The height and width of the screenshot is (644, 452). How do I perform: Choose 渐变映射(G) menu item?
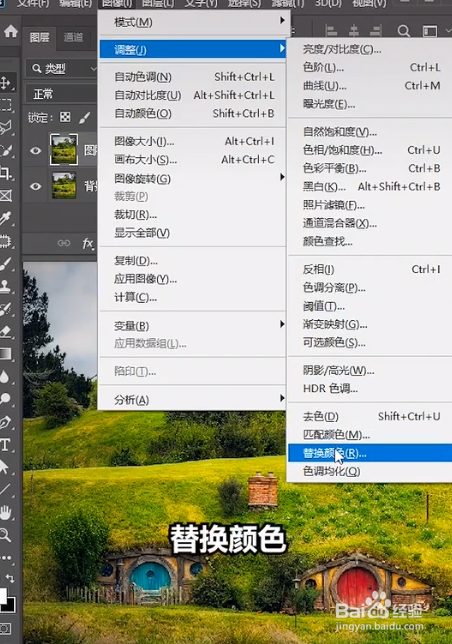(x=370, y=324)
